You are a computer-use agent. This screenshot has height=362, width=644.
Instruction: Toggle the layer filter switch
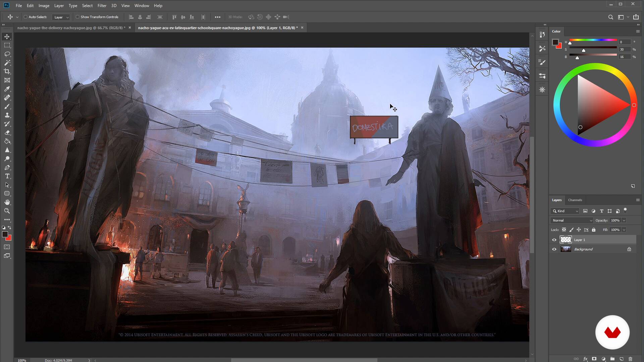[625, 210]
